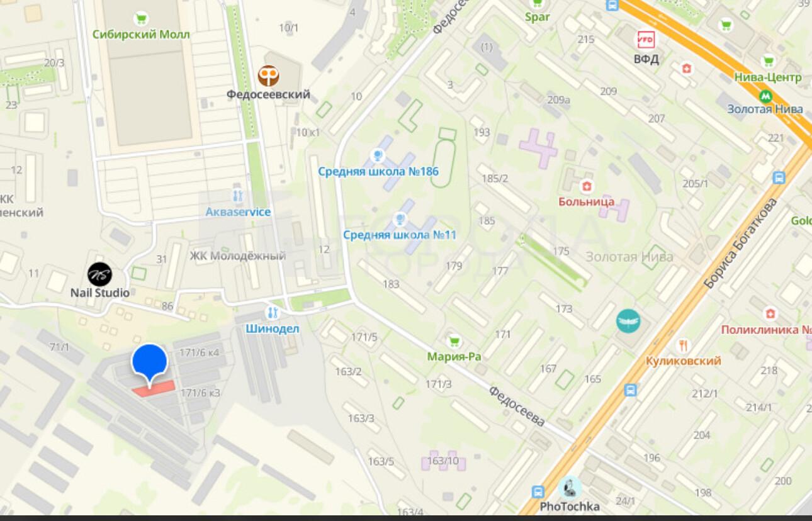812x521 pixels.
Task: Click the Куликовский restaurant fork icon
Action: click(x=683, y=345)
